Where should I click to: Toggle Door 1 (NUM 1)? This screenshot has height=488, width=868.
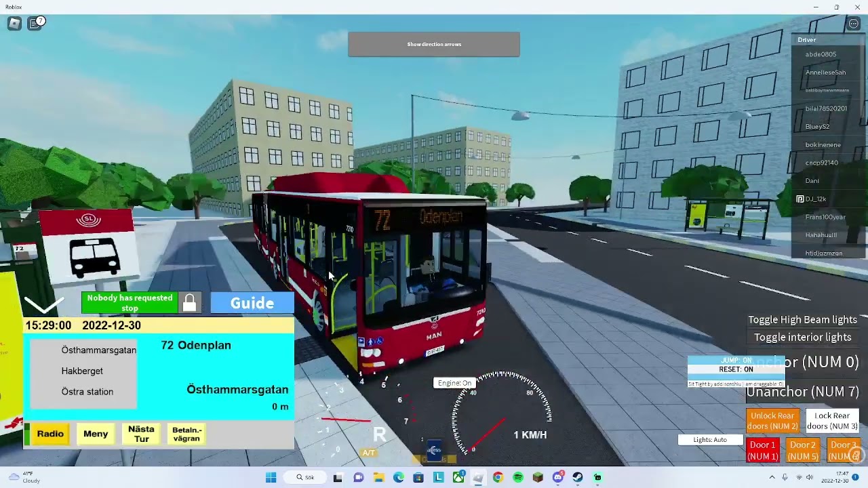point(762,451)
